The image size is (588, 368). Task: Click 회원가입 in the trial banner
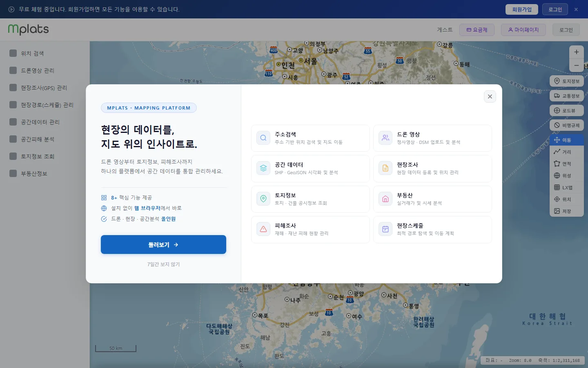click(522, 9)
